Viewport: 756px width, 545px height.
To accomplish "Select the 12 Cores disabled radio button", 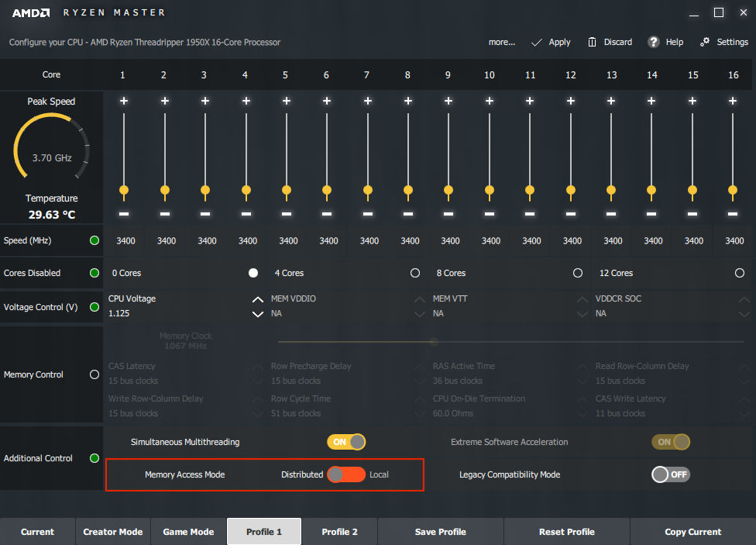I will 740,273.
